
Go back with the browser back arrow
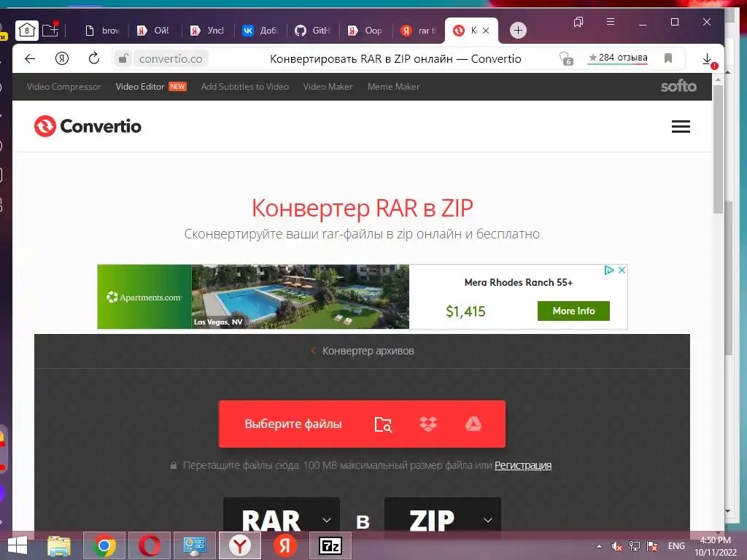coord(30,58)
